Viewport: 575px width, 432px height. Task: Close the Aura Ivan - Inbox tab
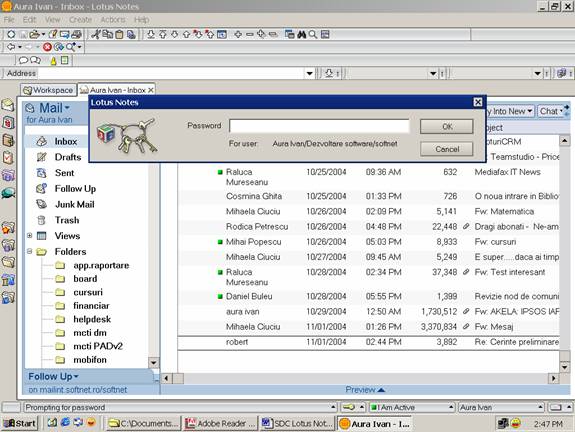pos(151,90)
